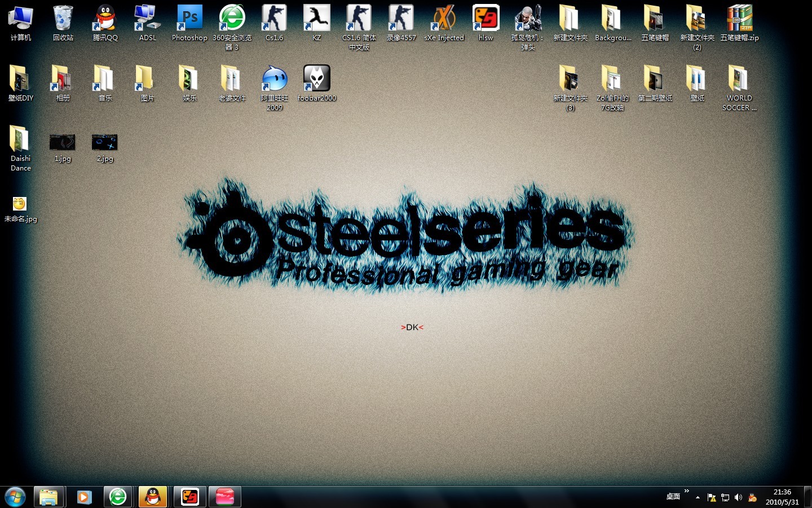The image size is (812, 508).
Task: Open 360 browser from the taskbar
Action: [118, 497]
